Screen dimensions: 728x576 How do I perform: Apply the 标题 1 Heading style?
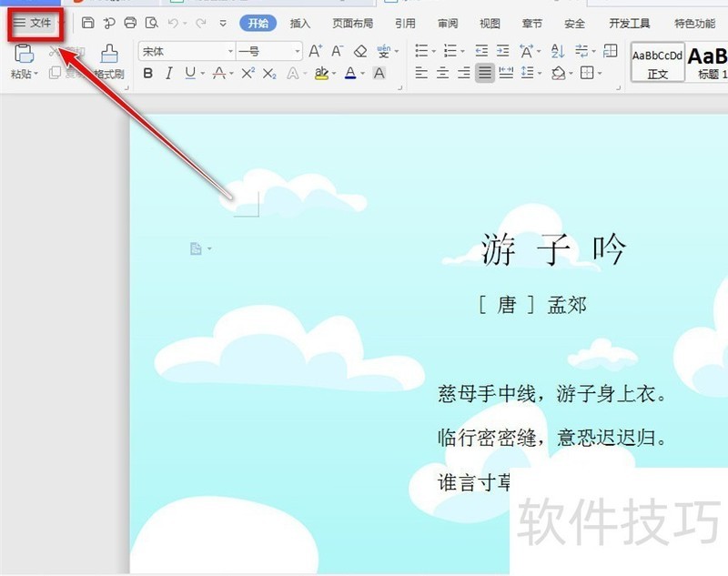[x=708, y=62]
